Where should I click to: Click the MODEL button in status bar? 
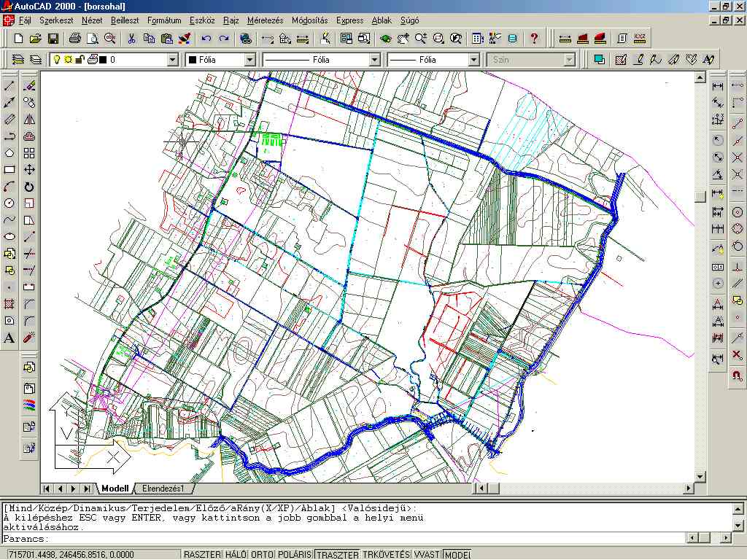coord(457,555)
